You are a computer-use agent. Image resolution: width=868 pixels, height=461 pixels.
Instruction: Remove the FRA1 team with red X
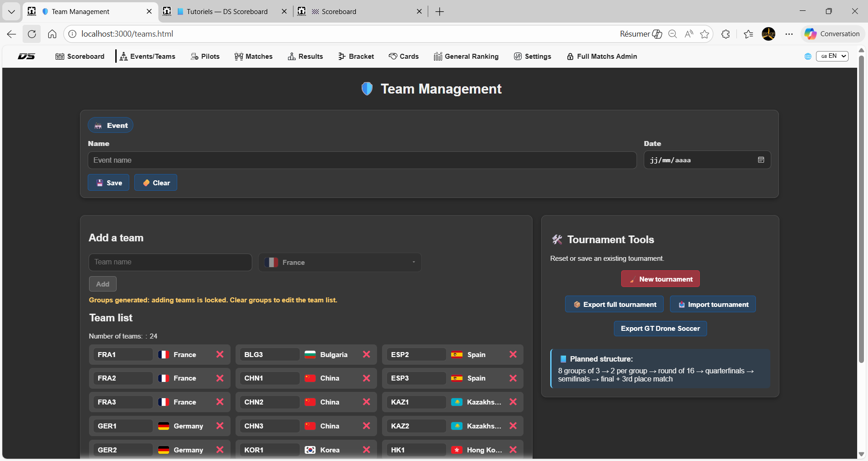tap(220, 354)
